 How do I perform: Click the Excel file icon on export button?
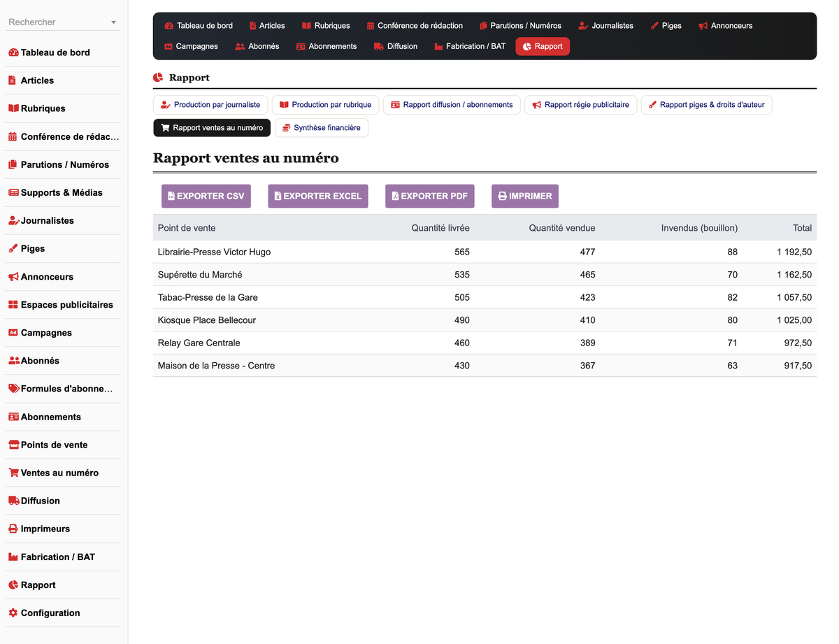point(278,196)
